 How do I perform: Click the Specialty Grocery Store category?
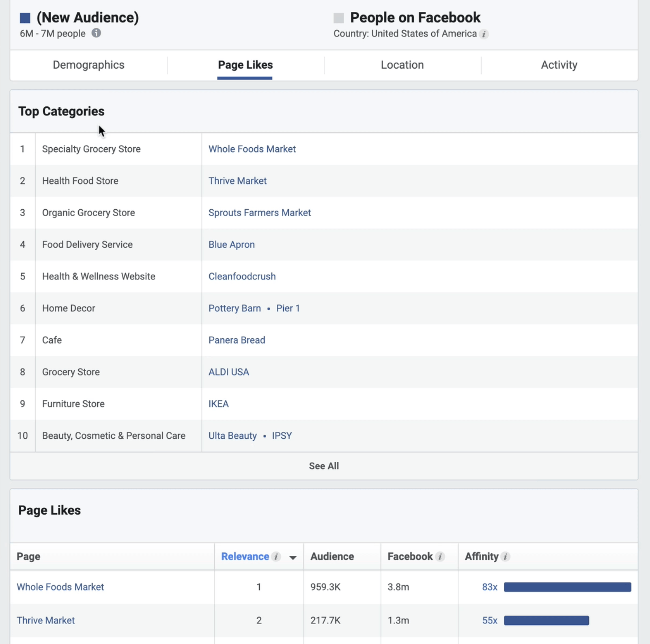91,149
